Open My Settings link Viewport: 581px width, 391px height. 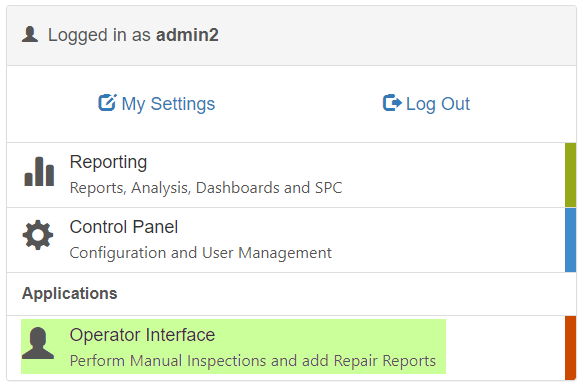(157, 103)
